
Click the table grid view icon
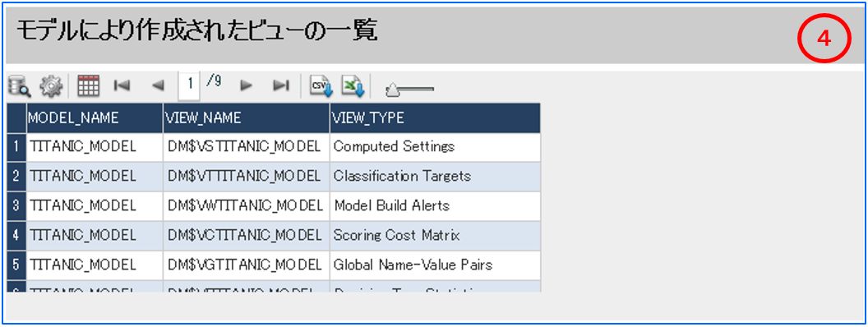pyautogui.click(x=89, y=85)
